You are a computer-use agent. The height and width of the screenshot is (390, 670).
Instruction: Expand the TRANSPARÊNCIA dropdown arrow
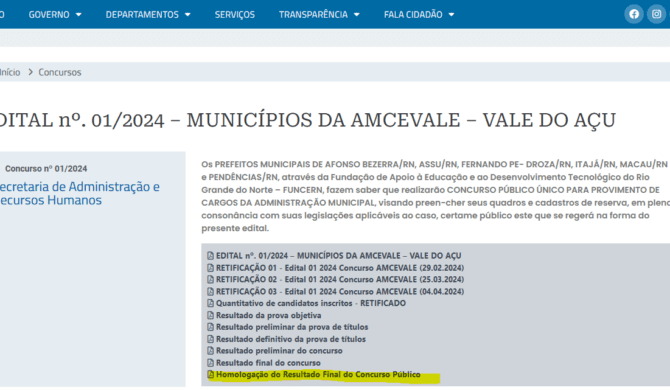pyautogui.click(x=357, y=15)
